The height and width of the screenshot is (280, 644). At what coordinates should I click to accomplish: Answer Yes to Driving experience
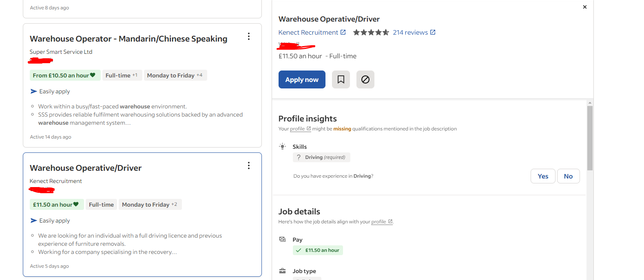tap(543, 176)
